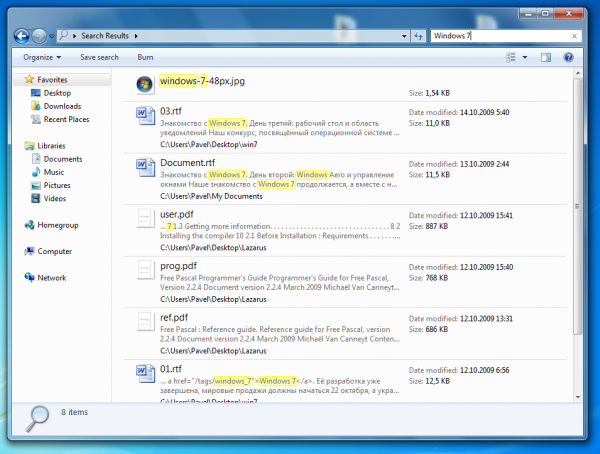Select the prog.pdf file name
Image resolution: width=600 pixels, height=454 pixels.
178,266
